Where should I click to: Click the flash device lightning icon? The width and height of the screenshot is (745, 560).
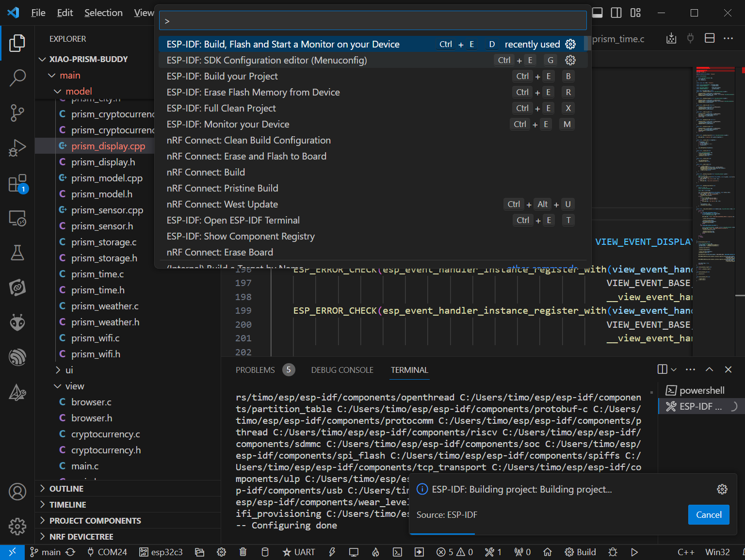point(332,552)
